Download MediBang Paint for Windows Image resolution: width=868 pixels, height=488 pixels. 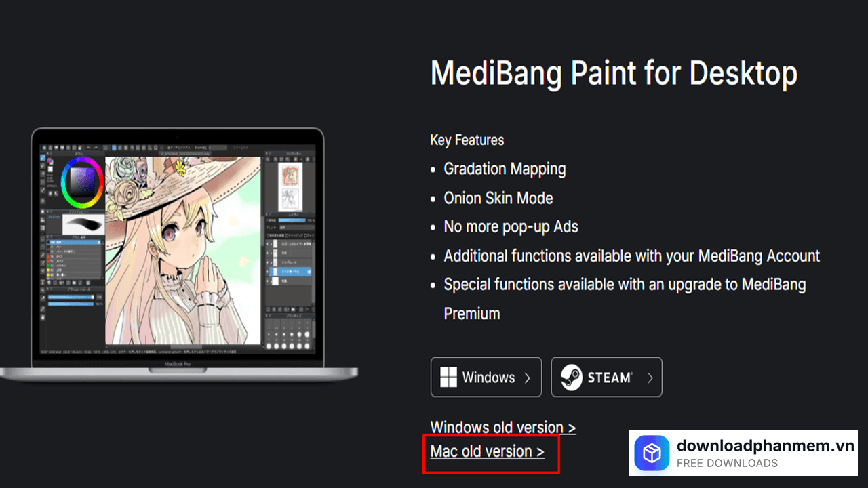[x=486, y=377]
